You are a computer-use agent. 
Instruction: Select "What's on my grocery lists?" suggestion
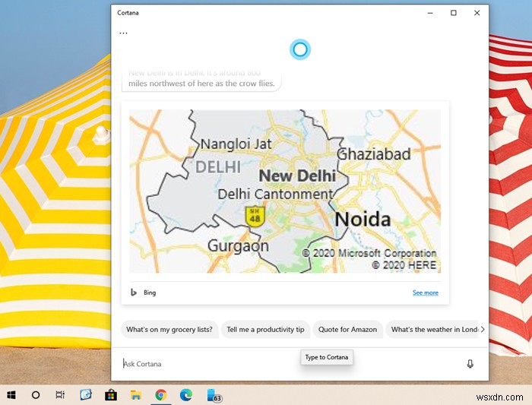[x=169, y=329]
